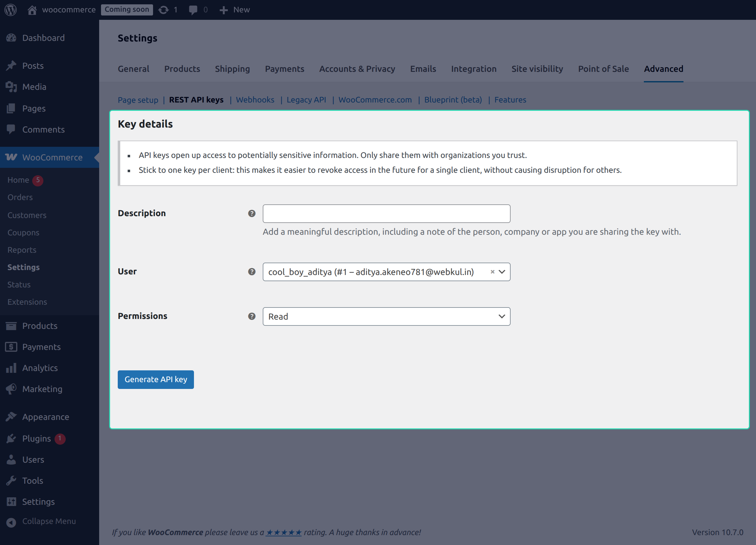This screenshot has width=756, height=545.
Task: Open the WooCommerce.com section link
Action: [375, 100]
